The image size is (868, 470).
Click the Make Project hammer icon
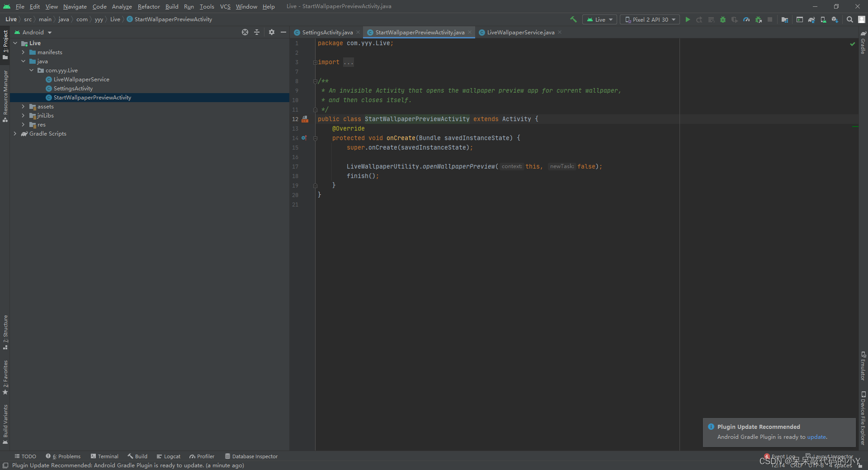(573, 19)
